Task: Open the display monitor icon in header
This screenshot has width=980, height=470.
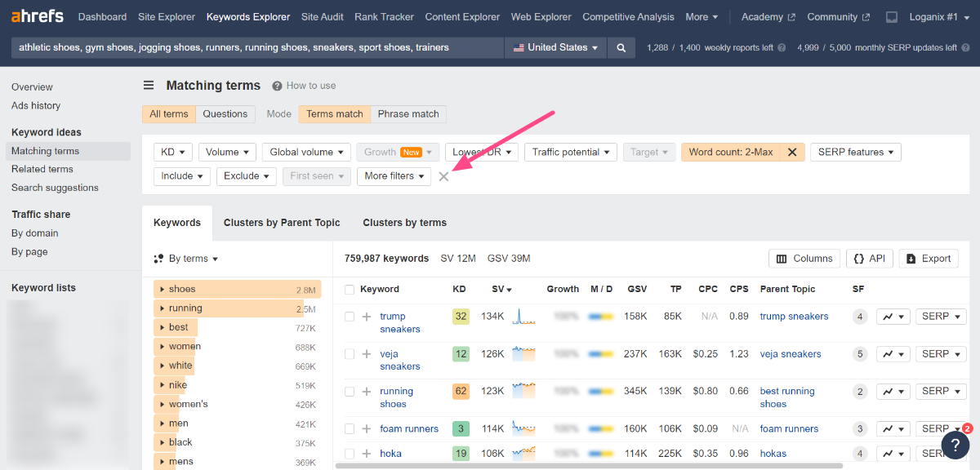Action: 892,16
